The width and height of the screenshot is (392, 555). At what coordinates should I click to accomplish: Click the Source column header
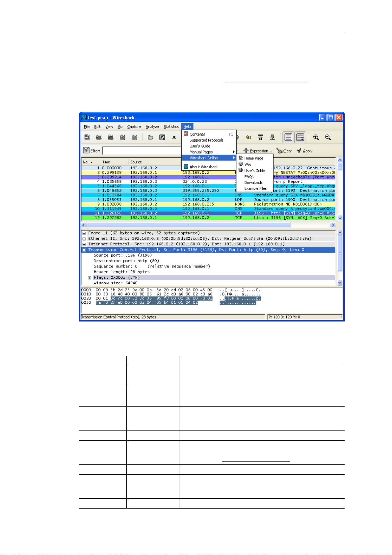pyautogui.click(x=155, y=162)
